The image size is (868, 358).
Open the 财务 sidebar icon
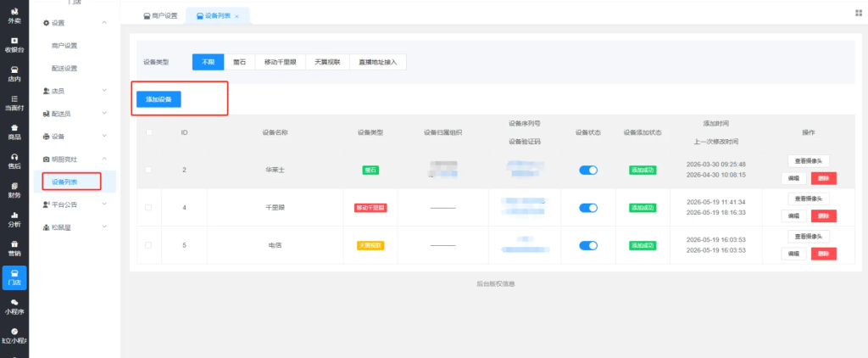14,190
